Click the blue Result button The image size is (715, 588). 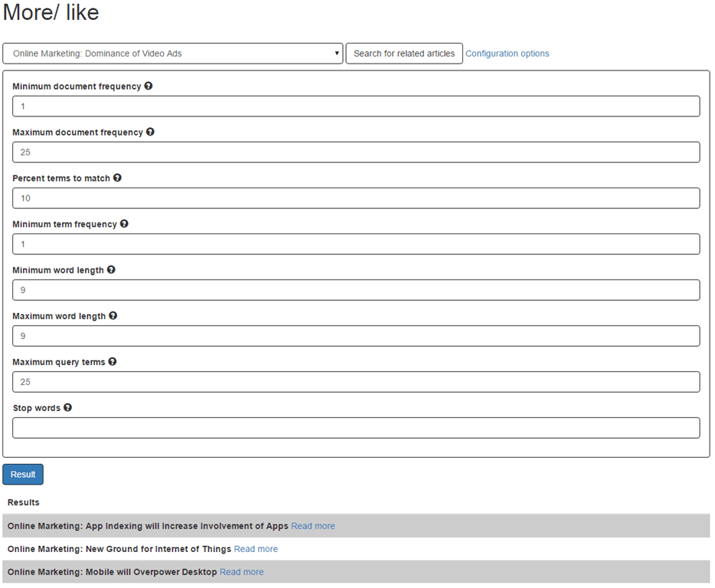pyautogui.click(x=23, y=475)
